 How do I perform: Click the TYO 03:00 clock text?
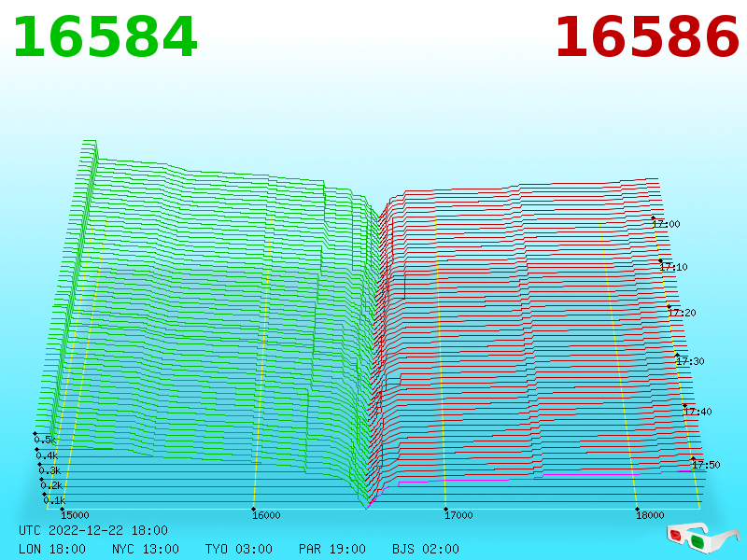click(239, 549)
